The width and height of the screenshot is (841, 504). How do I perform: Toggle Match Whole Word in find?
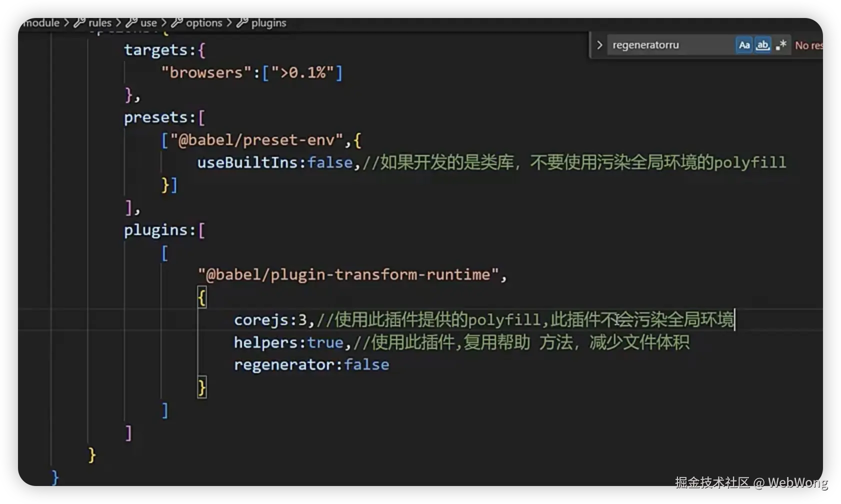point(762,45)
